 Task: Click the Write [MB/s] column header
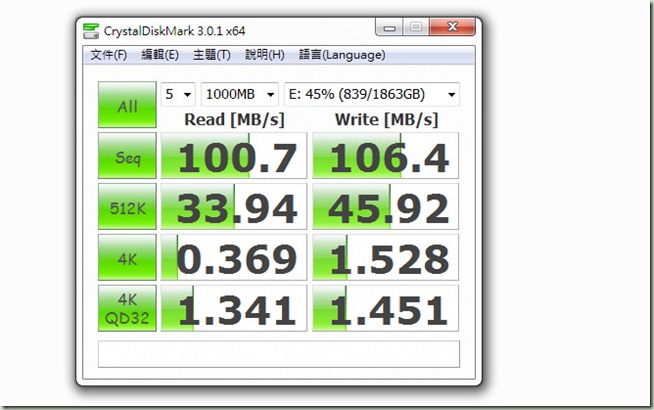point(386,120)
